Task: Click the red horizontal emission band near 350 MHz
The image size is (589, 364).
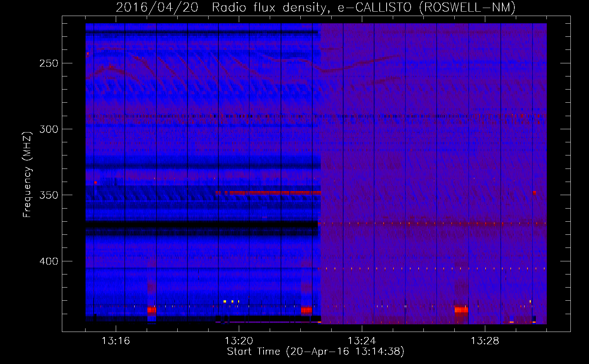Action: click(268, 193)
